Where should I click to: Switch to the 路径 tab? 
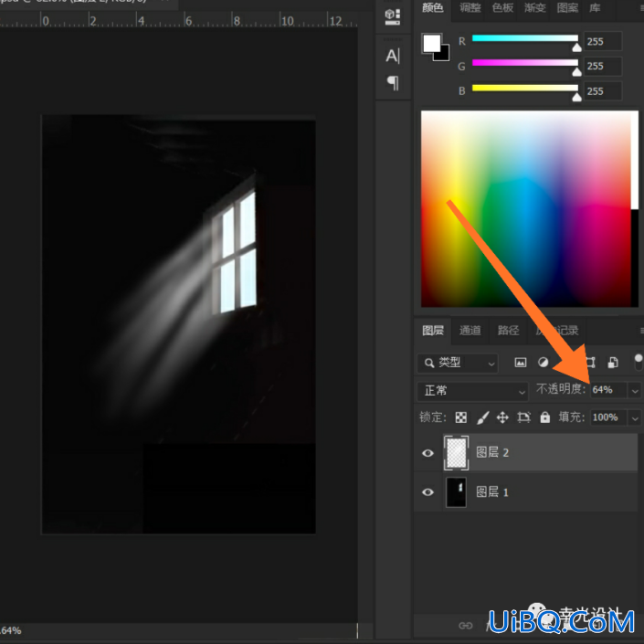[x=508, y=331]
